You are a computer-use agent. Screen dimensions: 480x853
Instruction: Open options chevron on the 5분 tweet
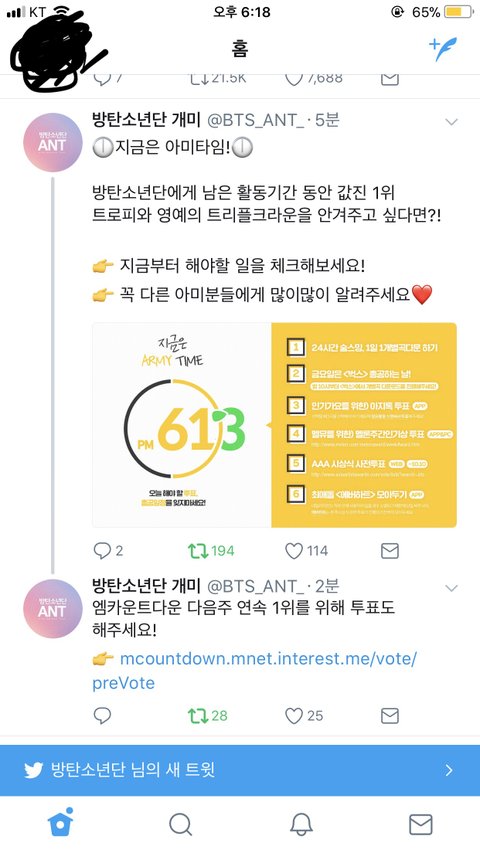pyautogui.click(x=452, y=122)
